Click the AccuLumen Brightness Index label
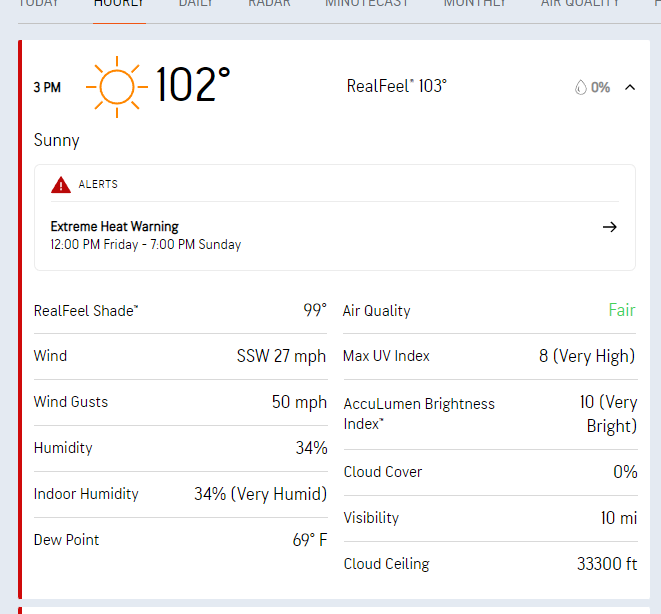 tap(419, 413)
